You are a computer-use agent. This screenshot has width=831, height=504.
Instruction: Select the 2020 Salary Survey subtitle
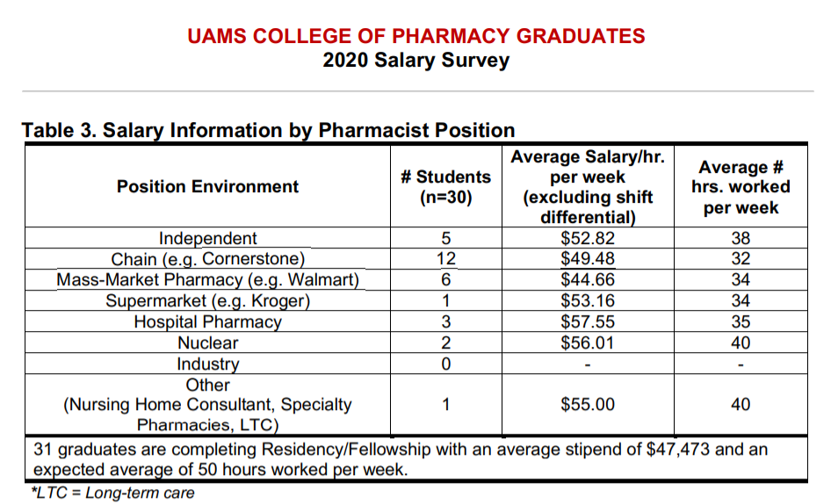[x=416, y=60]
